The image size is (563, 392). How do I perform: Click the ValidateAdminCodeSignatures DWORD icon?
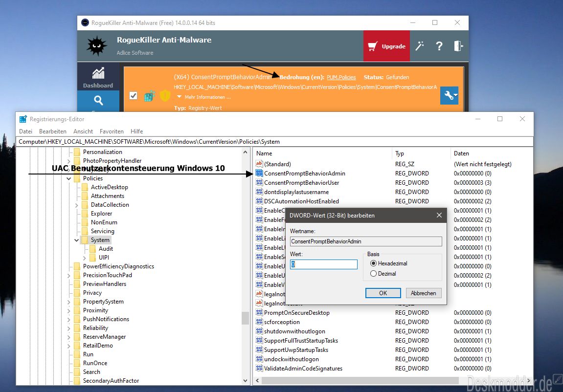tap(259, 369)
